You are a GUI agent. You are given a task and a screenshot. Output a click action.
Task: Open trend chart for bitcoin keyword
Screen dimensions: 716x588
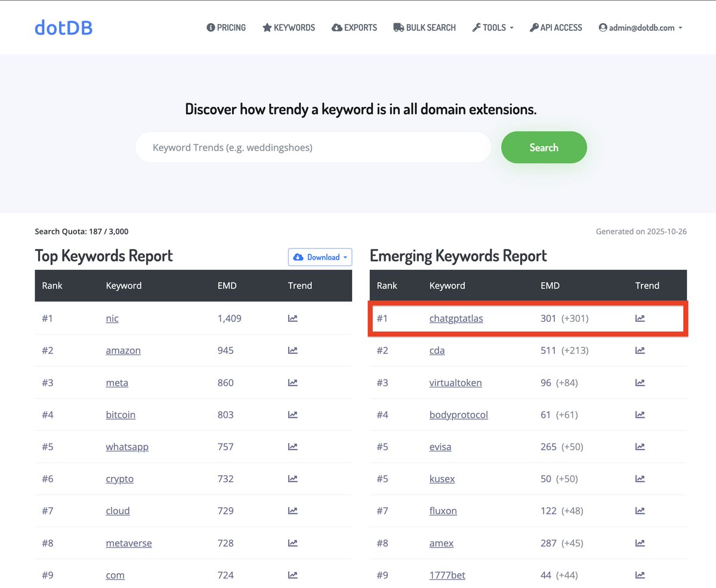(x=292, y=415)
